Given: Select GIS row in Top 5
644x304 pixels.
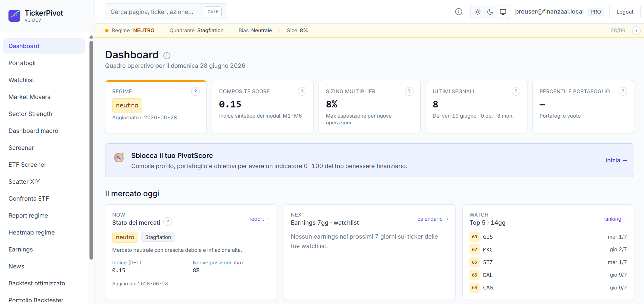Looking at the screenshot, I should pos(548,237).
